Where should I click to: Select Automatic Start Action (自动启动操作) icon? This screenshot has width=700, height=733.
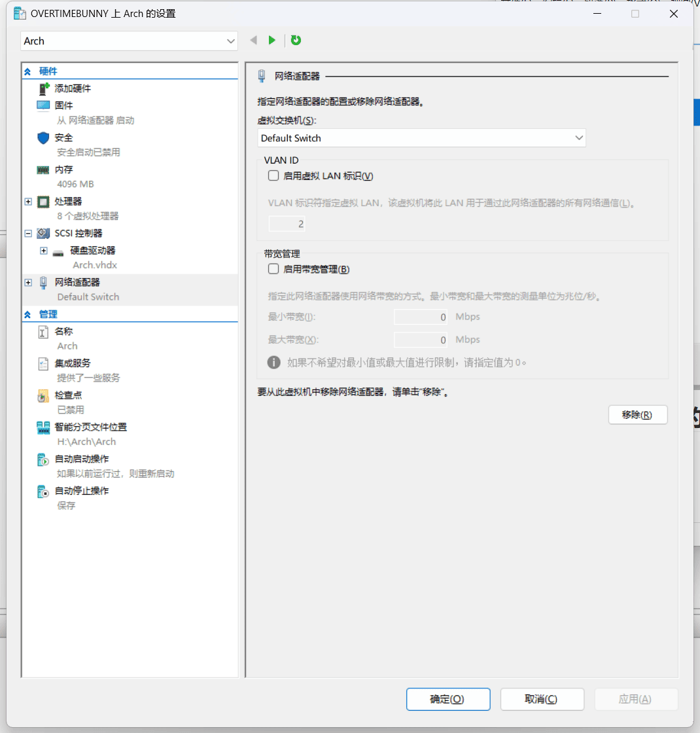pos(43,460)
